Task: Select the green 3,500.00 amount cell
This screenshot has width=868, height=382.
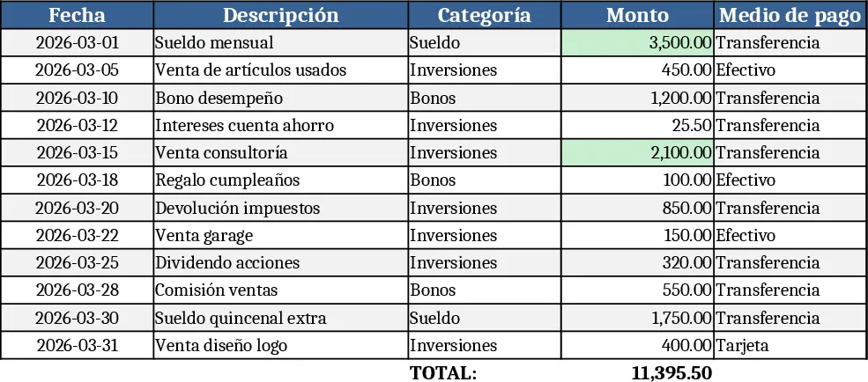Action: pyautogui.click(x=637, y=42)
